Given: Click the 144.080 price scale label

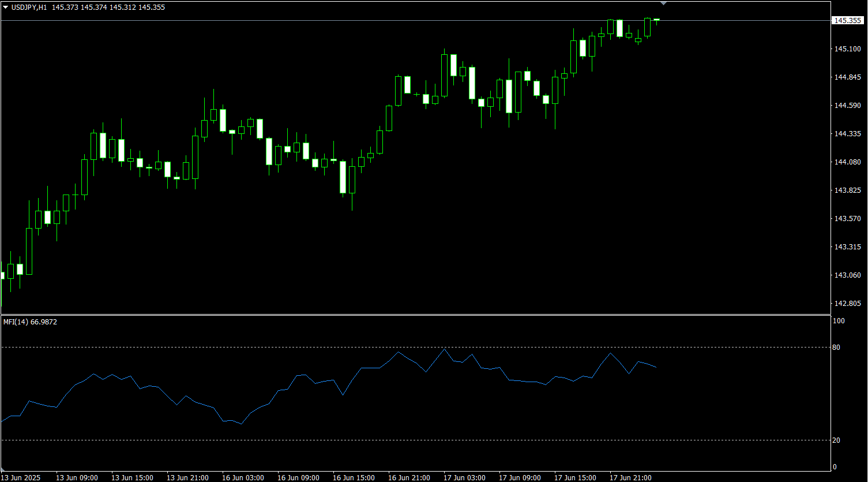Looking at the screenshot, I should [848, 162].
